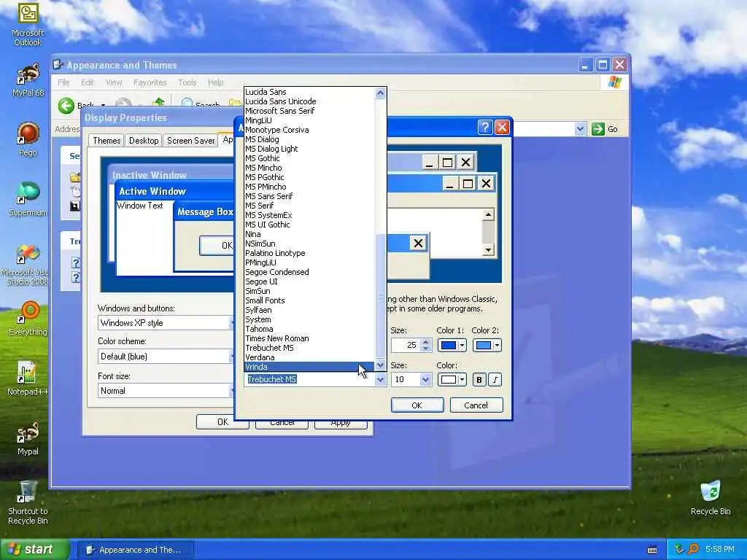This screenshot has height=560, width=747.
Task: Click OK in Display Properties
Action: [x=222, y=422]
